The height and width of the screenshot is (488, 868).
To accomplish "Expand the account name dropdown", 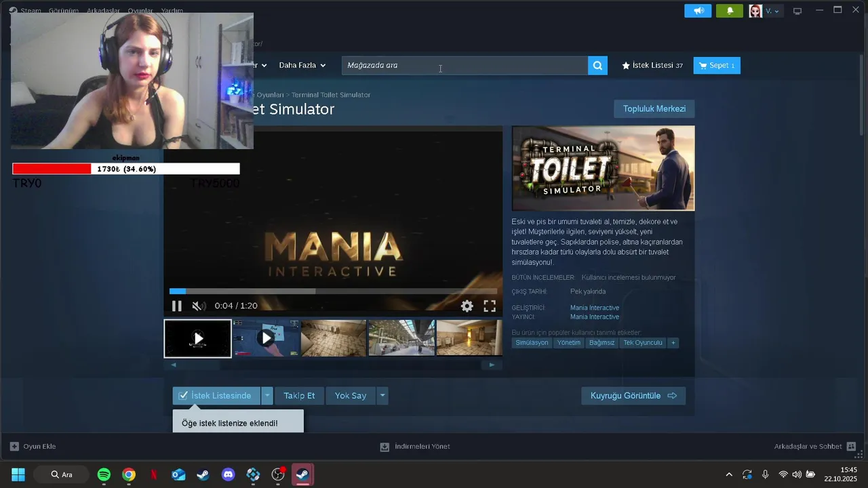I will coord(772,11).
